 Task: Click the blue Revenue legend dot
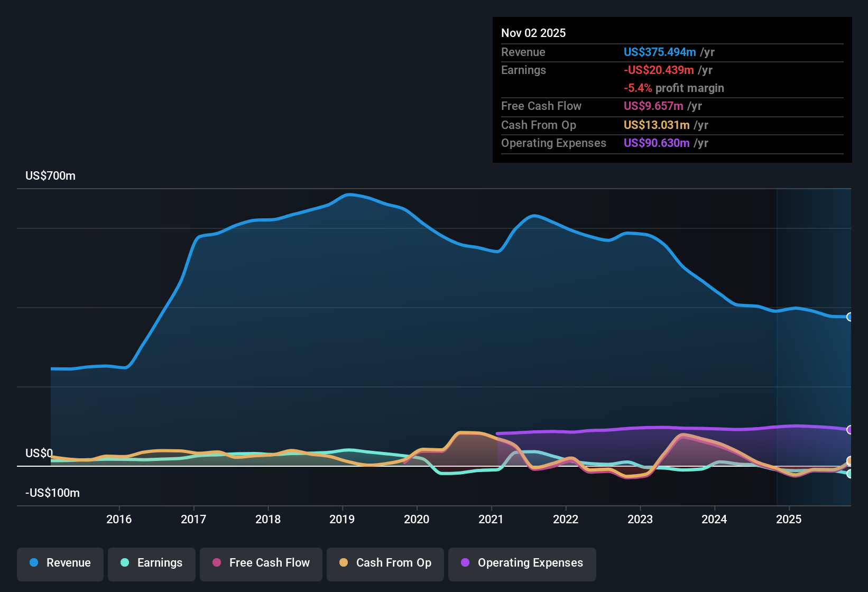click(x=34, y=562)
